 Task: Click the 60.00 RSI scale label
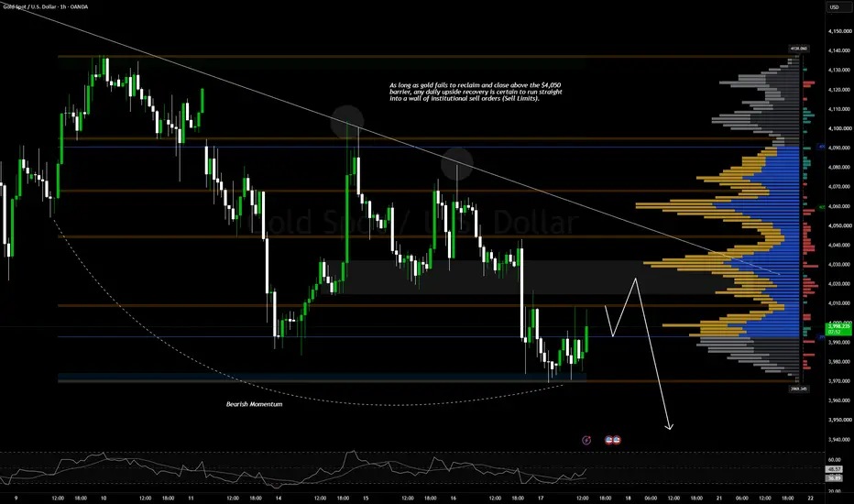pyautogui.click(x=835, y=460)
